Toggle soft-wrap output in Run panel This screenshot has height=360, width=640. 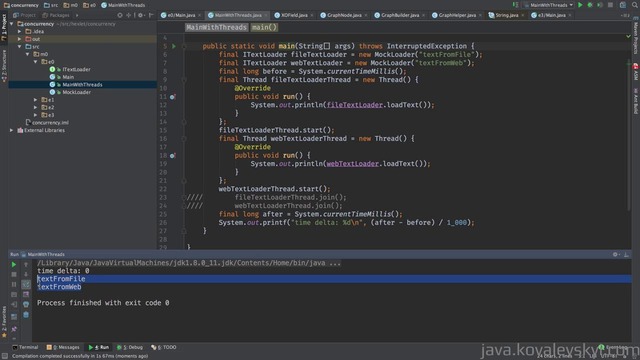click(26, 284)
